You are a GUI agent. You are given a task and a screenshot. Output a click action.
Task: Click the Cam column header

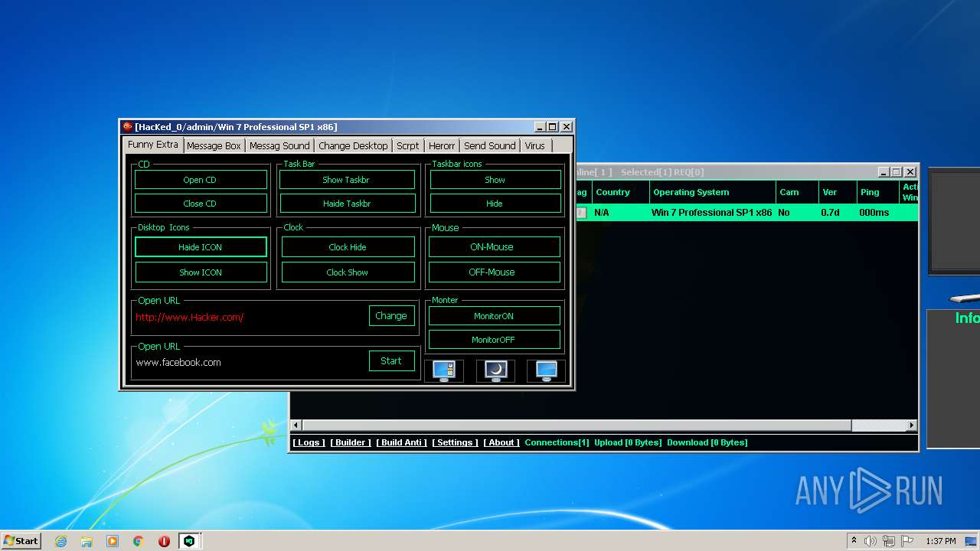(796, 192)
